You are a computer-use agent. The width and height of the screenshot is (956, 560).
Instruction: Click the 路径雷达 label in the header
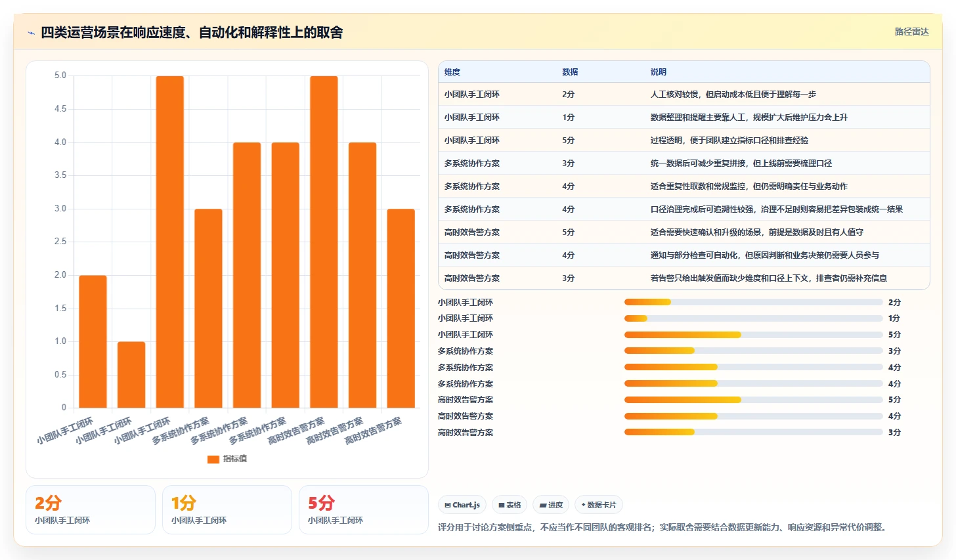(911, 32)
